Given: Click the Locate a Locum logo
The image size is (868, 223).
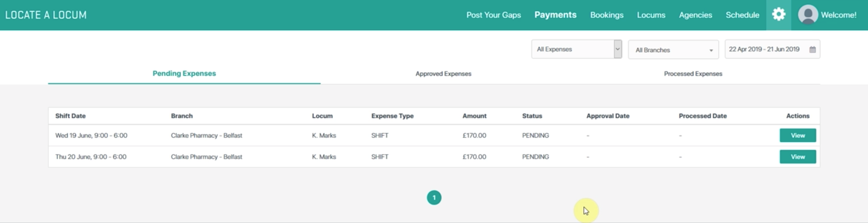Looking at the screenshot, I should 46,15.
